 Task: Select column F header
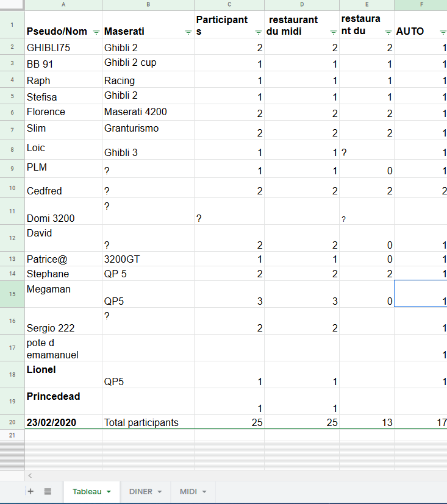(421, 4)
